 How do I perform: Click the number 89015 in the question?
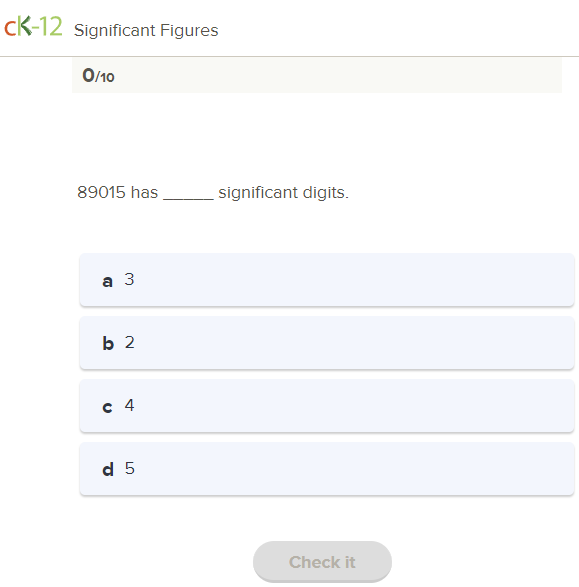coord(101,192)
